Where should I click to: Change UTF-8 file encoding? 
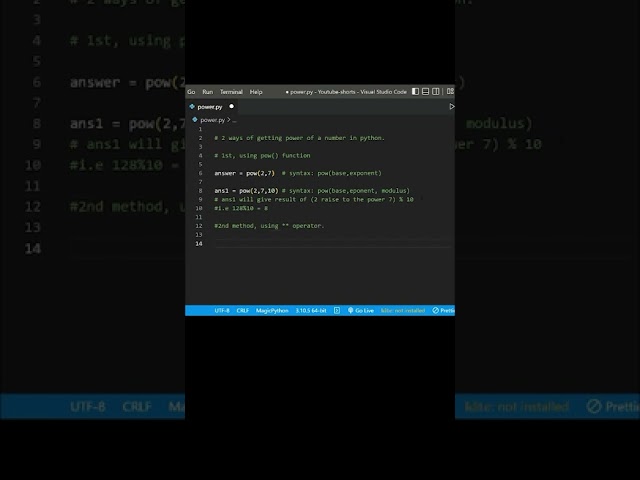point(222,311)
